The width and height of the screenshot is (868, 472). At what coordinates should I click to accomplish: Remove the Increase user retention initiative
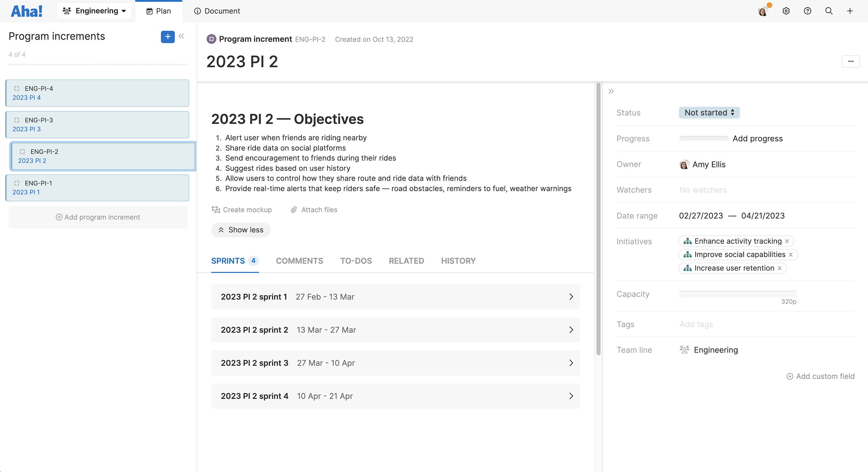[780, 268]
